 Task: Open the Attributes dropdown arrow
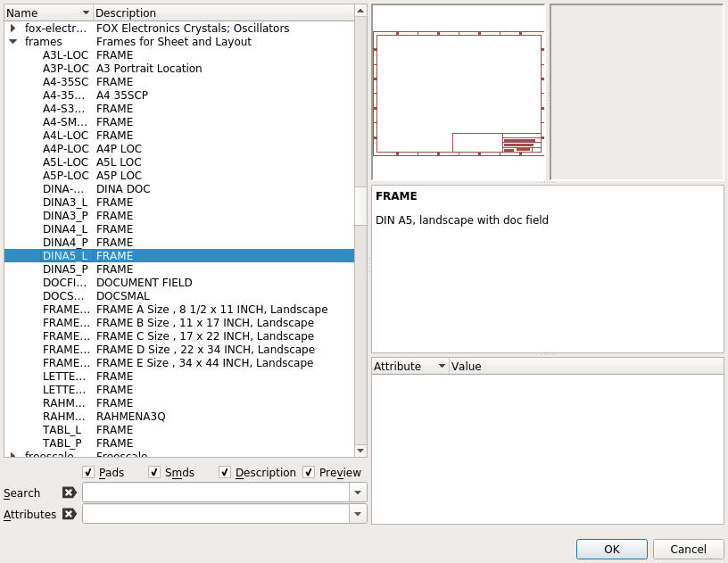358,514
